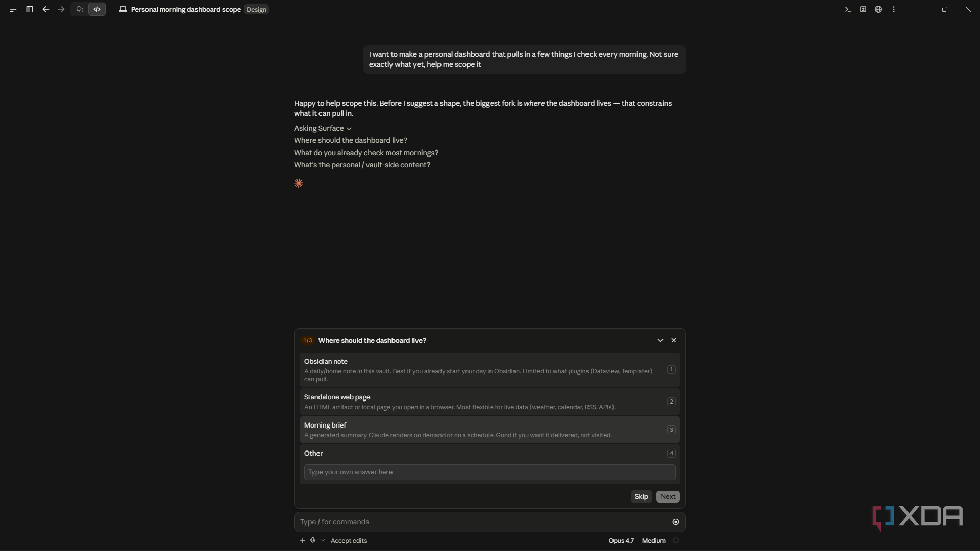Click the plus attach icon
The height and width of the screenshot is (551, 980).
point(303,540)
